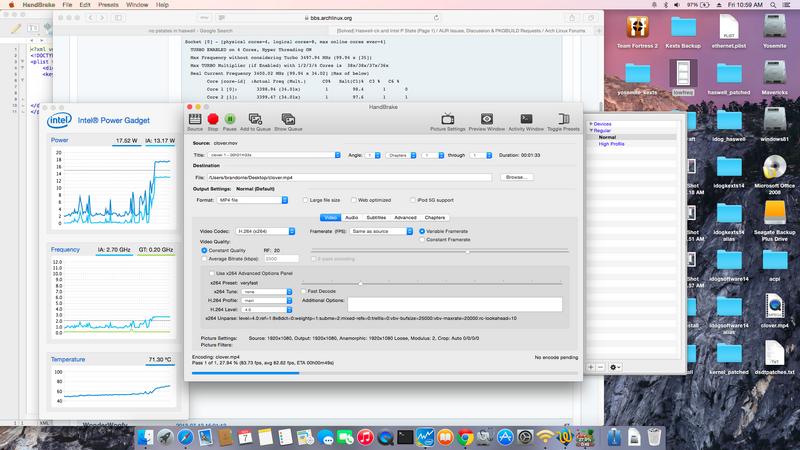Open the Show Queue panel

pyautogui.click(x=288, y=120)
